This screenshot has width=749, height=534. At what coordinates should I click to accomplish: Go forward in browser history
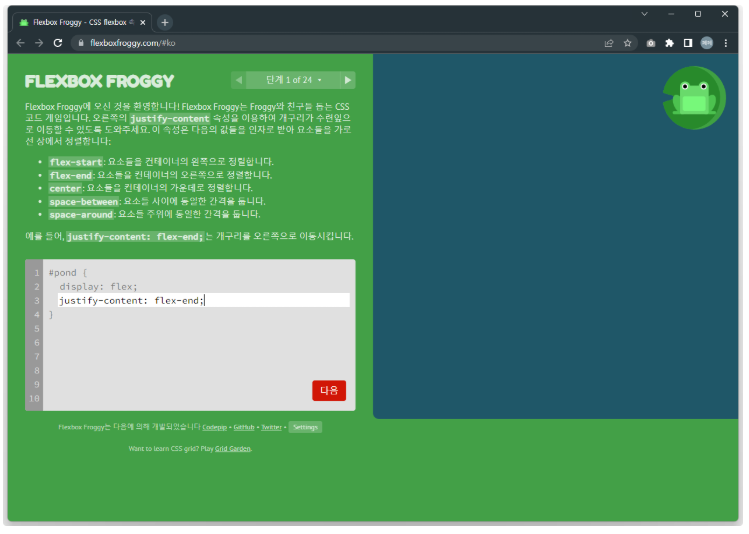click(39, 43)
